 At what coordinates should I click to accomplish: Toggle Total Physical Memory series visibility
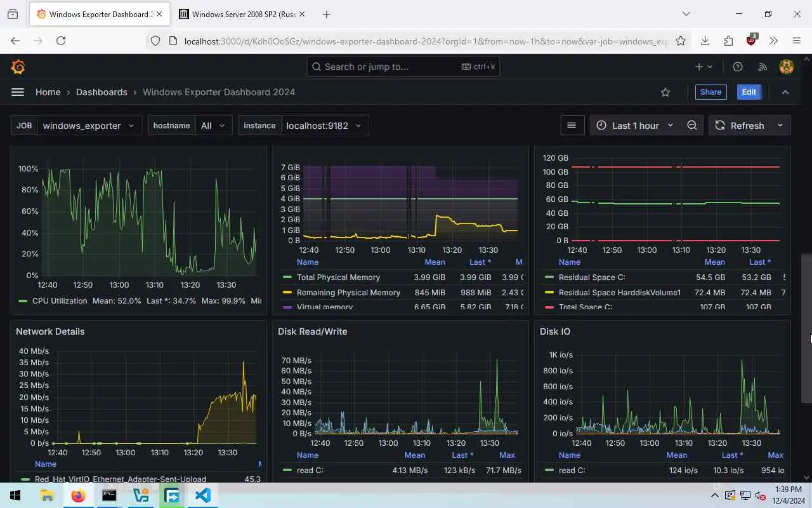338,277
